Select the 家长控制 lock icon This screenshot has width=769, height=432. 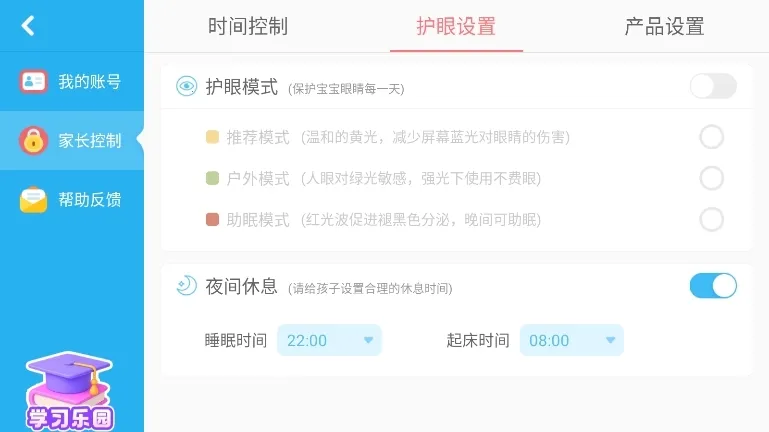(34, 141)
